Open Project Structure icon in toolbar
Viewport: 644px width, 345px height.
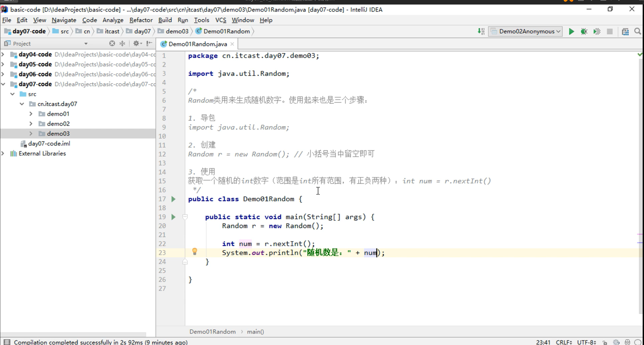click(625, 32)
